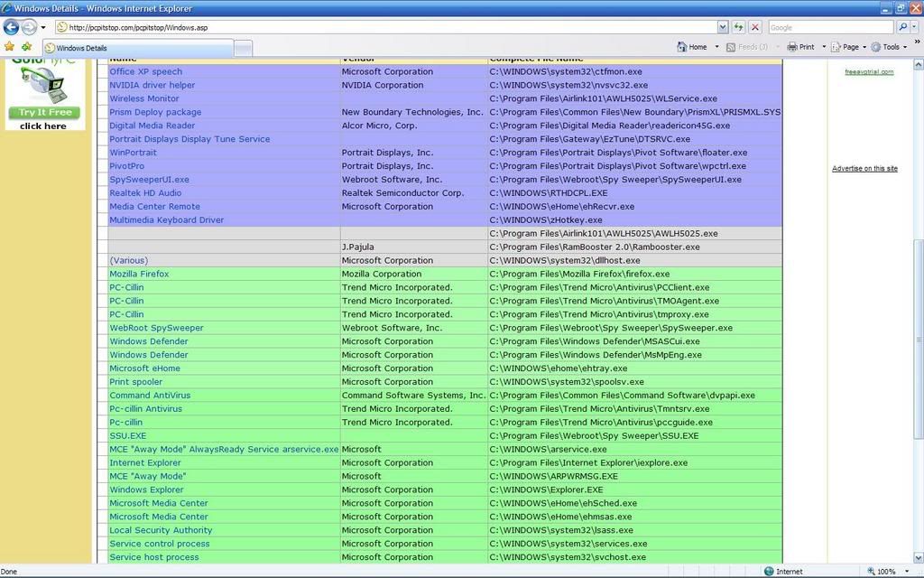
Task: Open a new blank tab
Action: 244,48
